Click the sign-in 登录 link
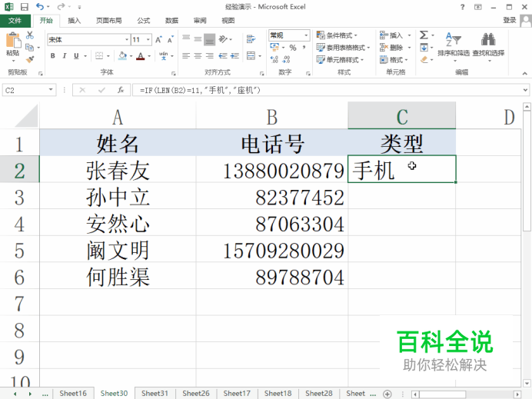532x399 pixels. 509,20
